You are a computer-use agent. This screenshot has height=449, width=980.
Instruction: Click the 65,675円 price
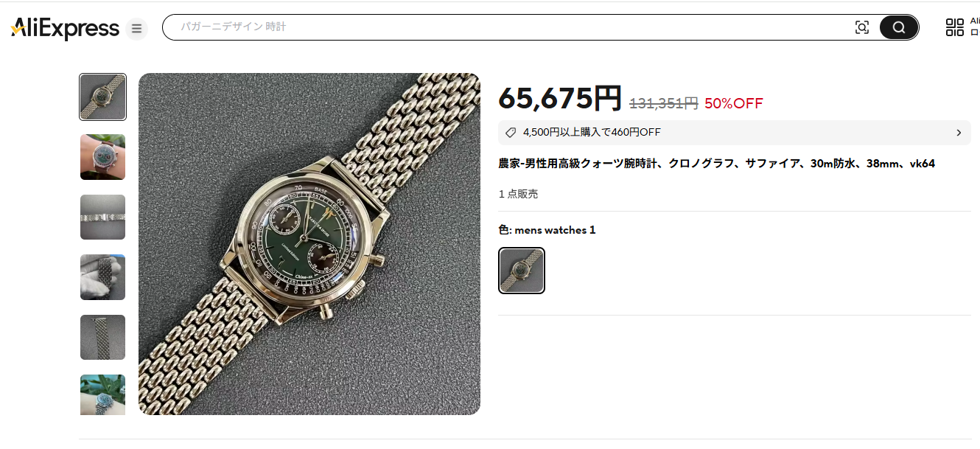(560, 99)
